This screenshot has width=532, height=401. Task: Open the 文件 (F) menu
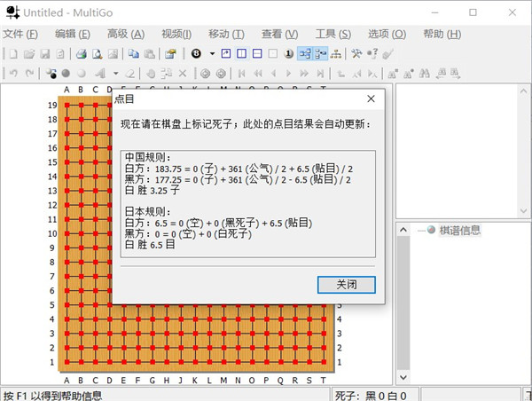[x=20, y=34]
